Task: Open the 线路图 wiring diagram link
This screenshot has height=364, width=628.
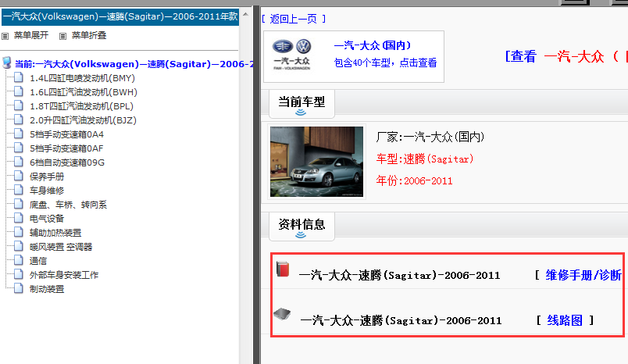Action: [565, 320]
